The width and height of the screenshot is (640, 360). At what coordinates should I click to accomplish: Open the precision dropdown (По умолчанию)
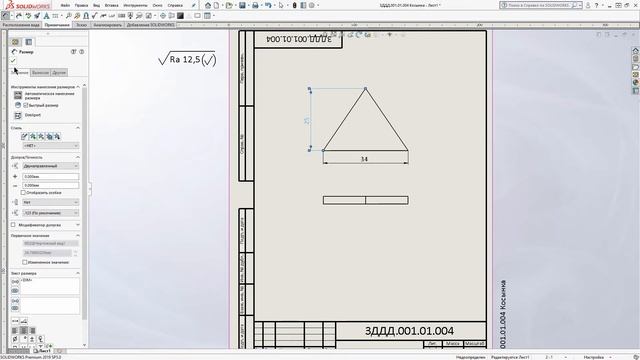(51, 213)
